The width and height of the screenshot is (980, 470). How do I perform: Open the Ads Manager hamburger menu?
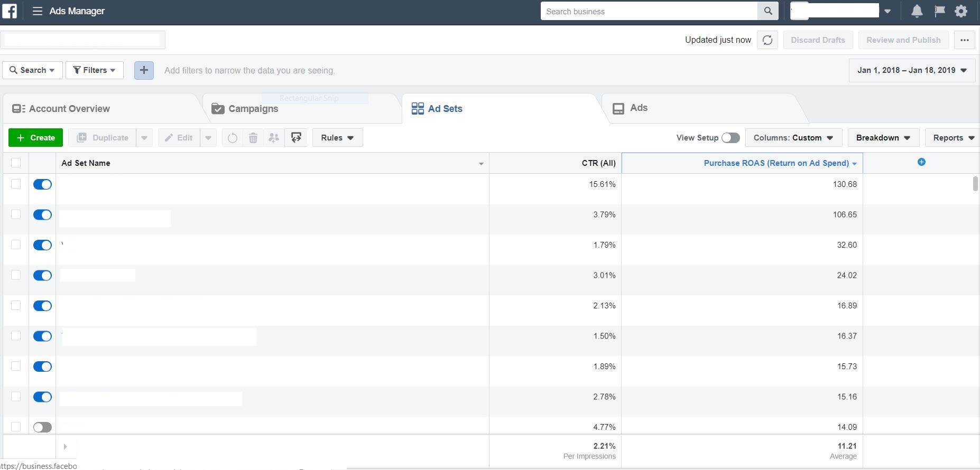[37, 11]
